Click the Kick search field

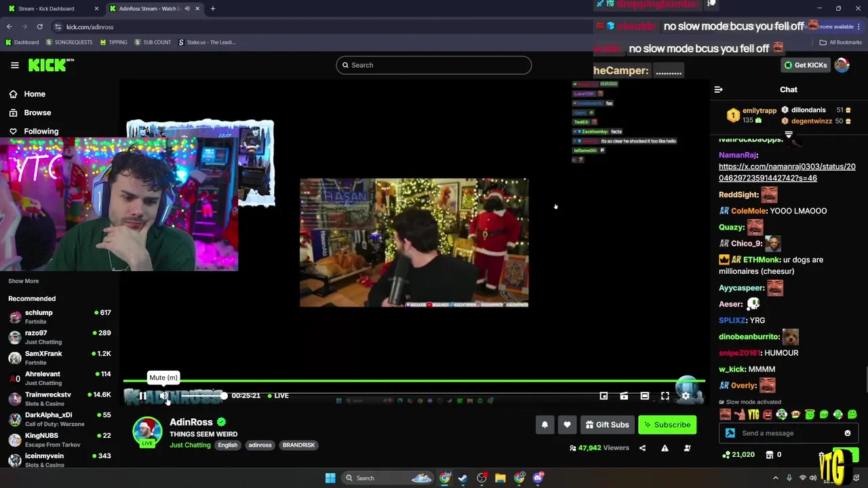click(433, 65)
